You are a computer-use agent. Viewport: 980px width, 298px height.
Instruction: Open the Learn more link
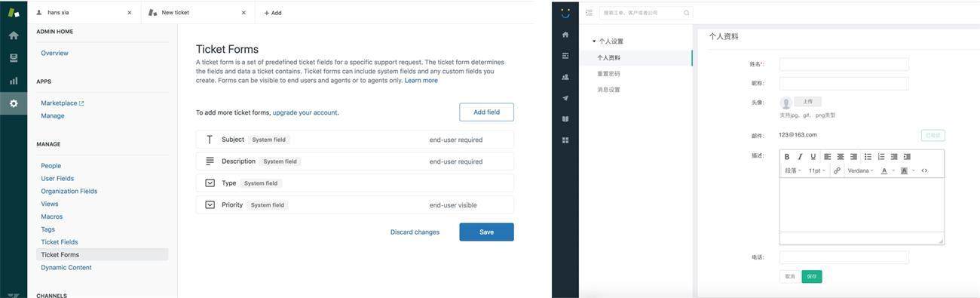(x=421, y=81)
